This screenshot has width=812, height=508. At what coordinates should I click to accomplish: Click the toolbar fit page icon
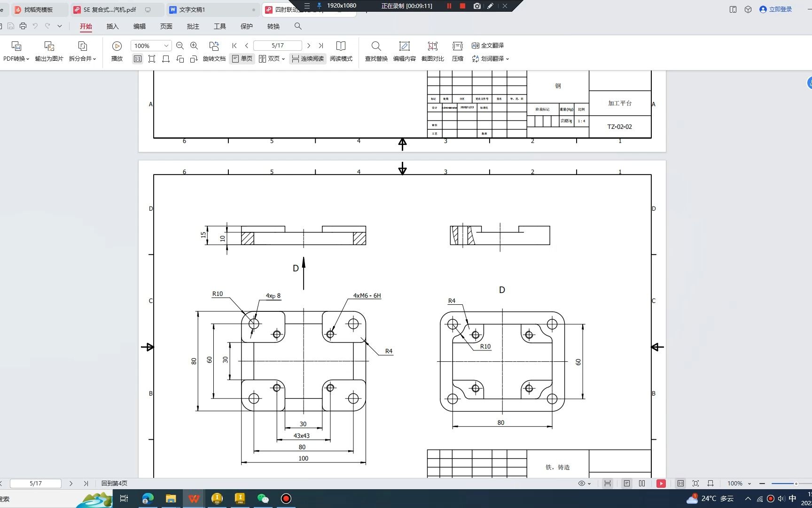click(152, 59)
